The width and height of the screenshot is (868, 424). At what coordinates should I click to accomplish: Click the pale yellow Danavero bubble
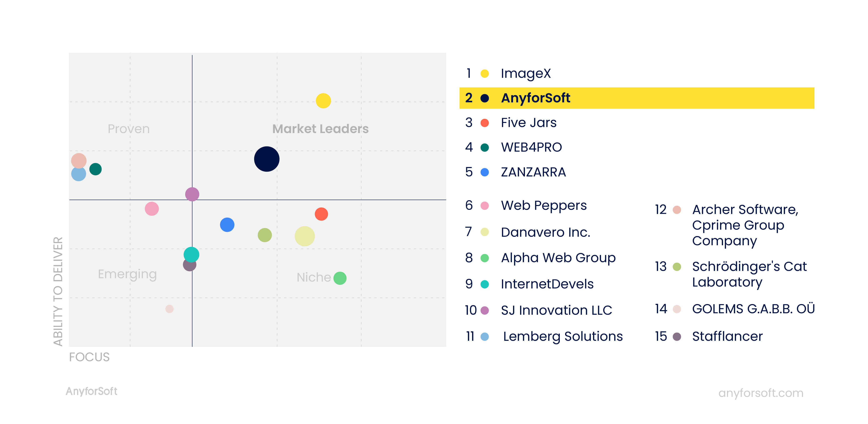[x=305, y=236]
